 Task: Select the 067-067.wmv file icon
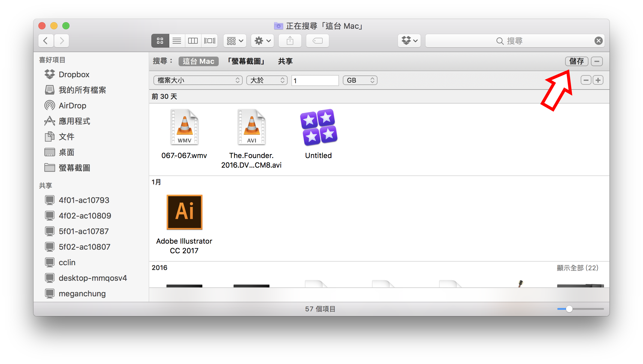click(x=184, y=127)
